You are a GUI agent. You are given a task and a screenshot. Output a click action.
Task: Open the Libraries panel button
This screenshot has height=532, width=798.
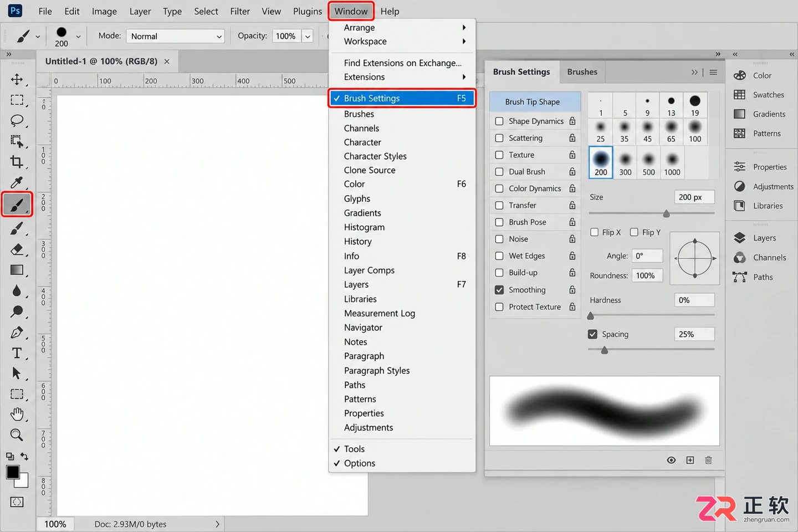pos(759,206)
